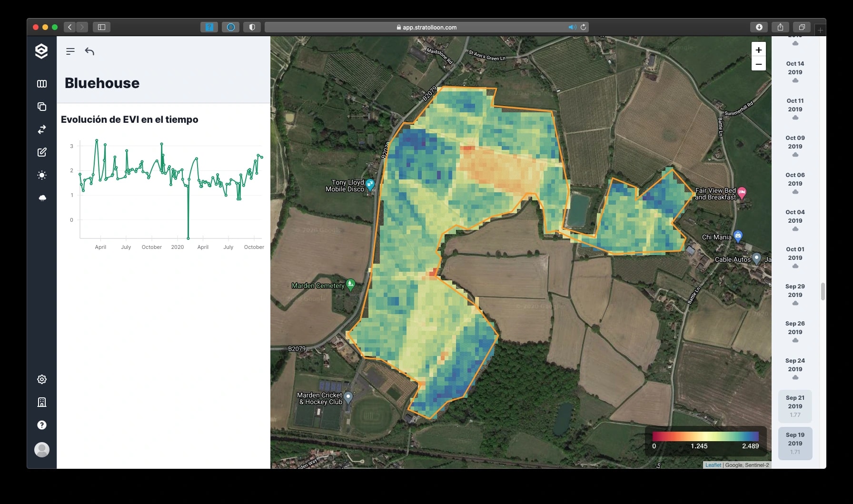Click the EVI color scale legend bar

[705, 436]
